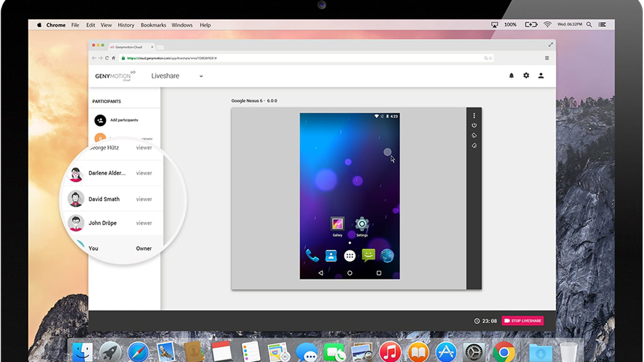Tap Android Back navigation button
This screenshot has width=644, height=362.
tap(321, 273)
